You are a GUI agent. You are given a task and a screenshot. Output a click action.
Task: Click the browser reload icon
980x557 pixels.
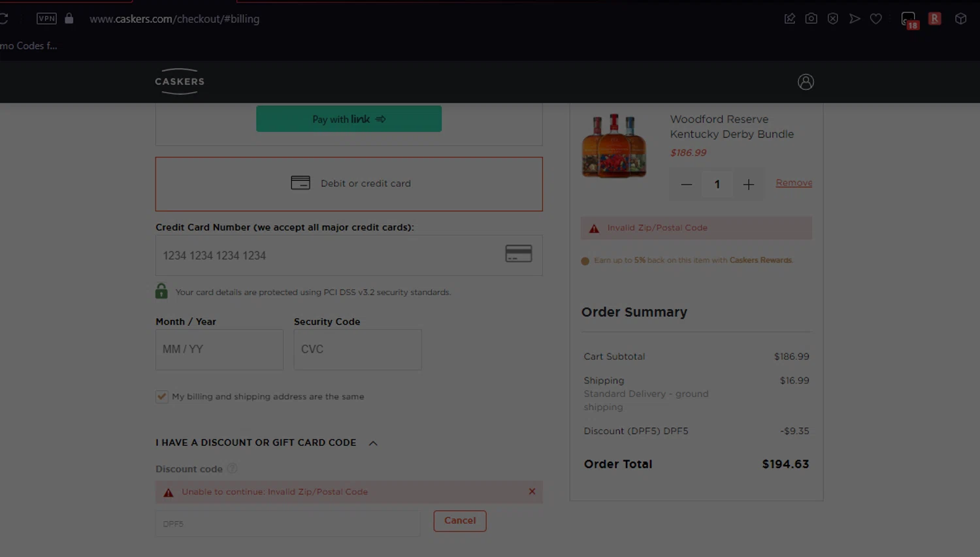click(3, 18)
